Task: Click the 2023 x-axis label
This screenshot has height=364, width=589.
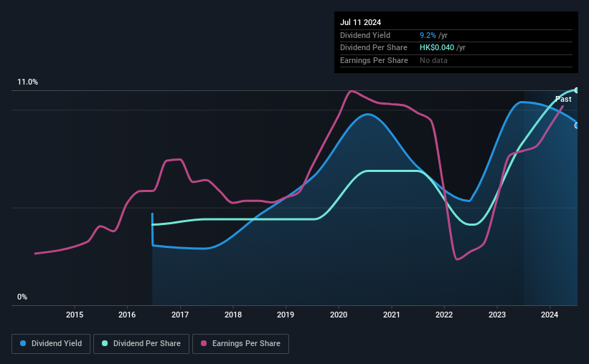Action: coord(497,315)
